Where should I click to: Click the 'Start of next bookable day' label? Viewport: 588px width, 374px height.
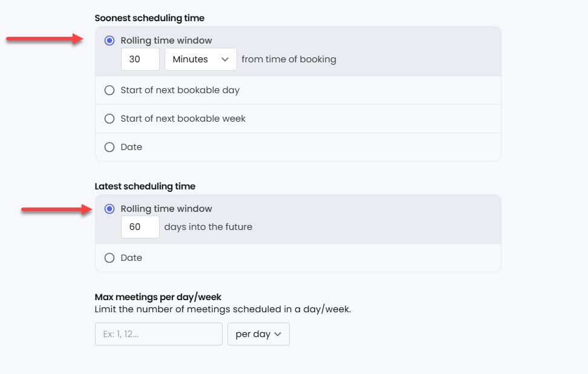click(x=180, y=90)
